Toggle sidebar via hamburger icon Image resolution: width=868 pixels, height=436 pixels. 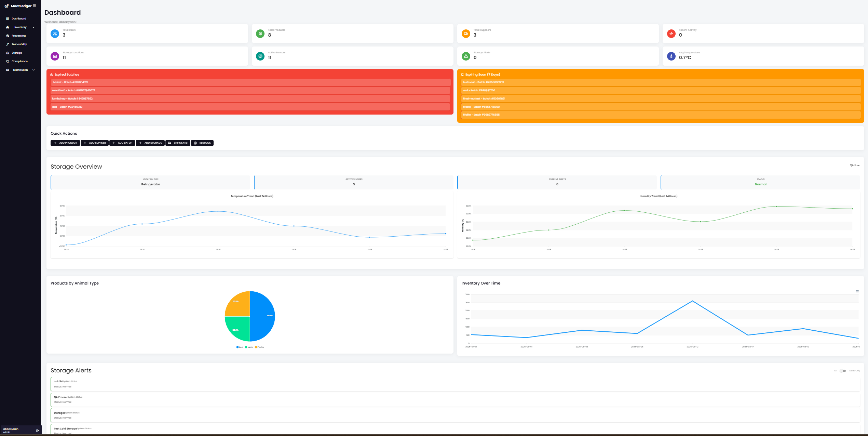click(x=34, y=6)
